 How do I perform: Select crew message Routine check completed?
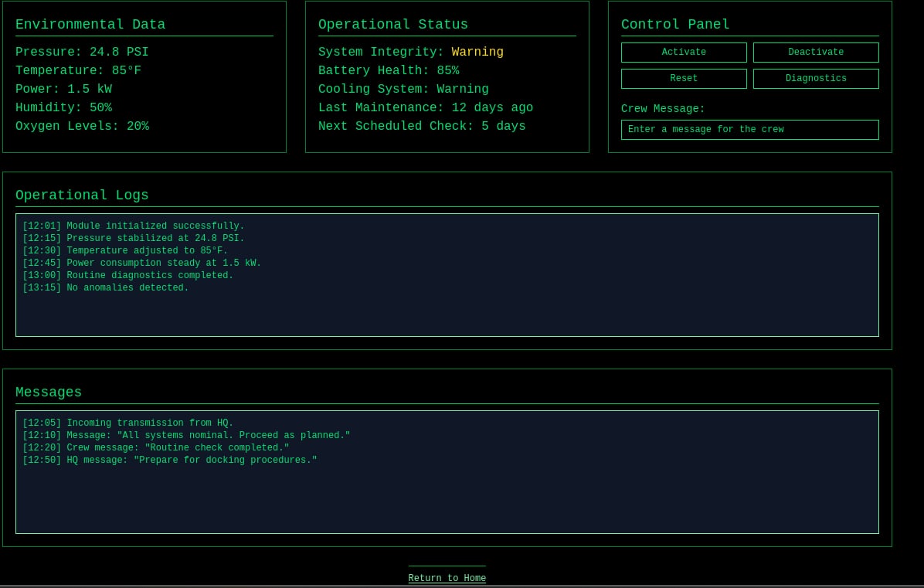[x=155, y=448]
